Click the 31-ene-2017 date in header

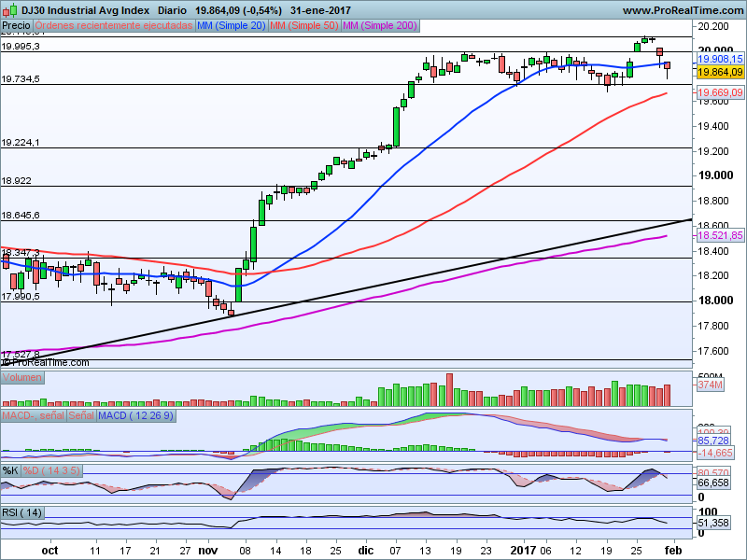tap(320, 10)
